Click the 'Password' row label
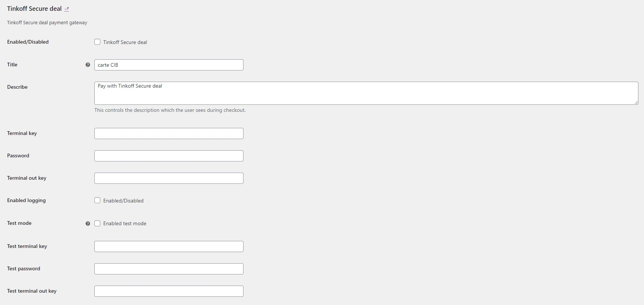Viewport: 644px width, 305px height. (18, 156)
